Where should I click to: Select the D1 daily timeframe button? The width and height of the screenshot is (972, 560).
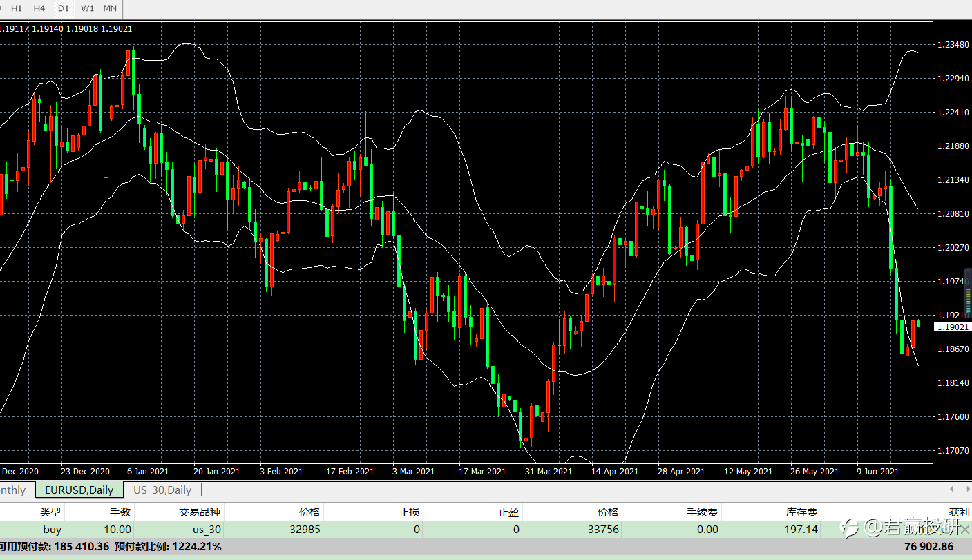(64, 8)
